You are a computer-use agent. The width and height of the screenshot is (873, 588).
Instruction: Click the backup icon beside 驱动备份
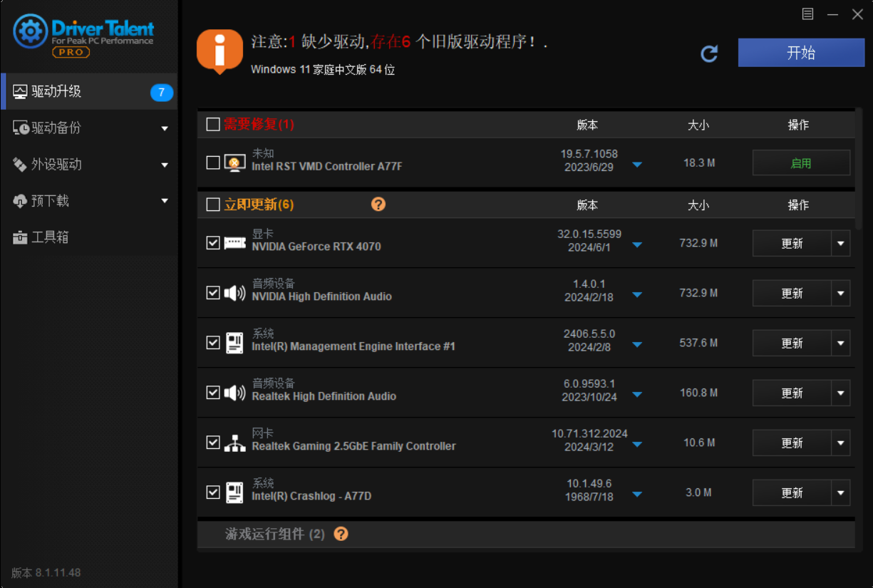click(x=21, y=128)
